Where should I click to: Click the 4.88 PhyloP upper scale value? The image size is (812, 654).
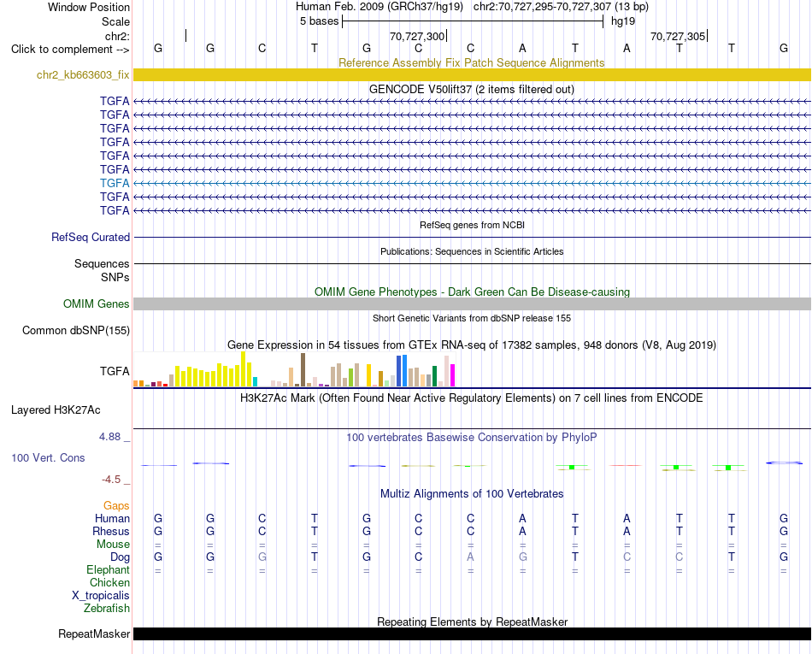(109, 437)
